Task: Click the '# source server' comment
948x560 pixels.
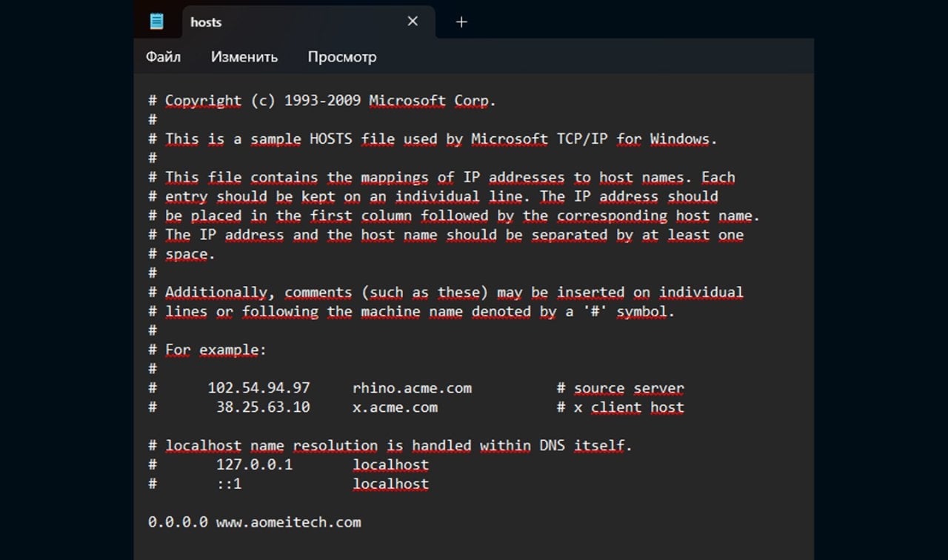Action: pyautogui.click(x=620, y=388)
